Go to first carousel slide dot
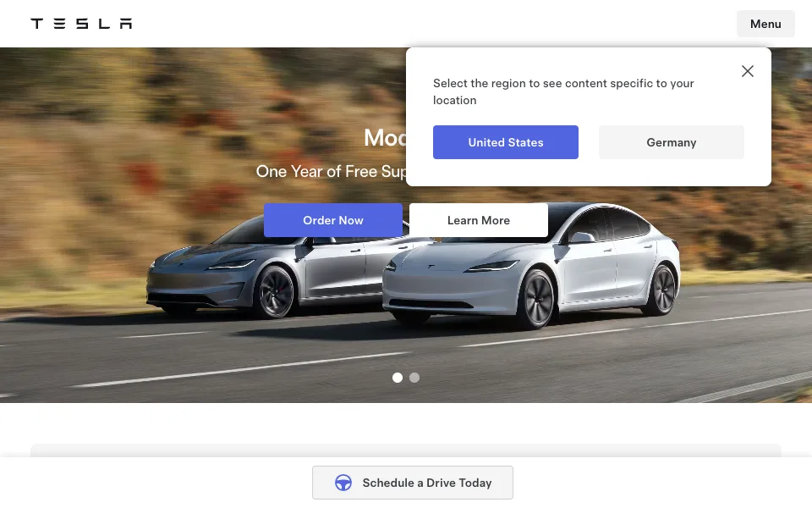 [398, 378]
